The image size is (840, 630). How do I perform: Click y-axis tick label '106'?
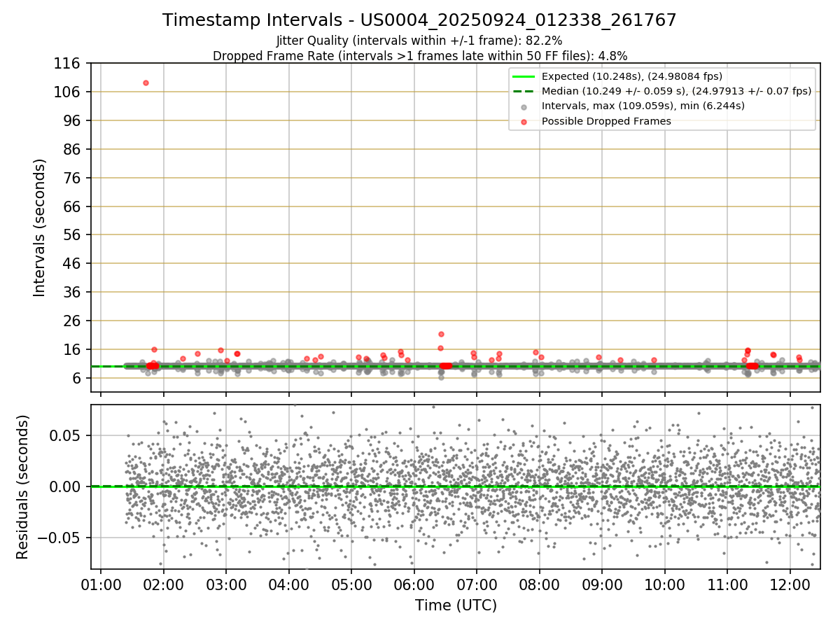coord(69,92)
